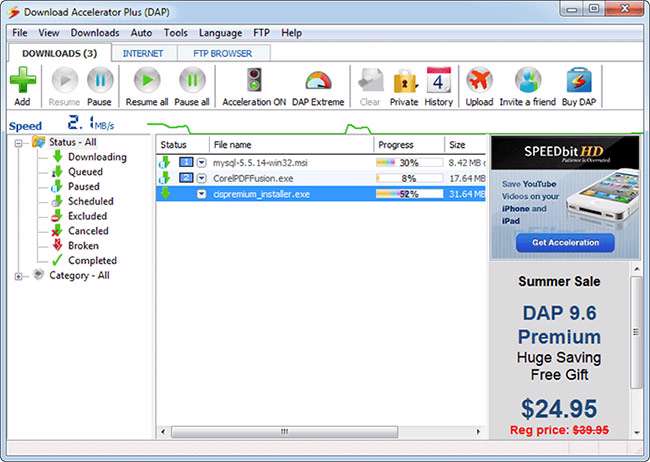Click the 30% progress bar
The width and height of the screenshot is (650, 462).
pyautogui.click(x=409, y=163)
